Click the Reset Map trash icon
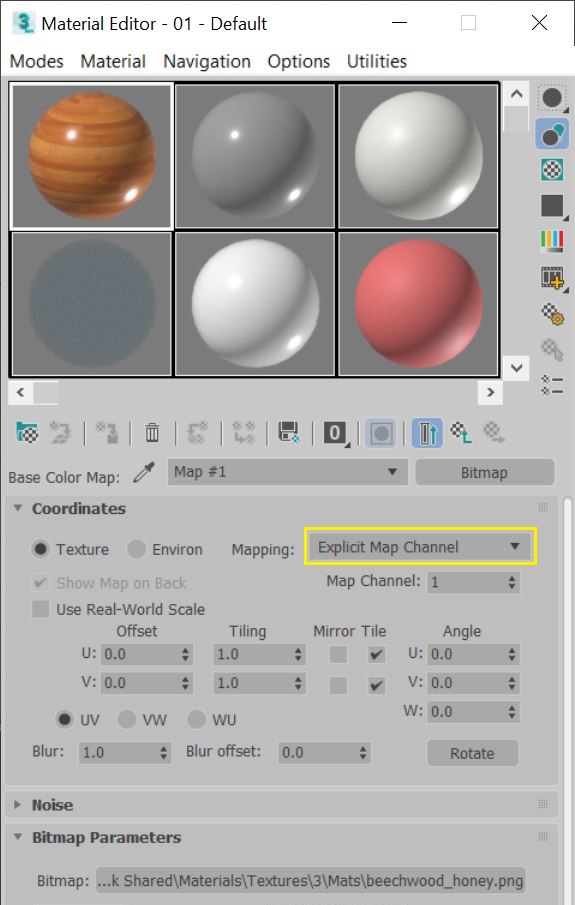 pyautogui.click(x=152, y=432)
